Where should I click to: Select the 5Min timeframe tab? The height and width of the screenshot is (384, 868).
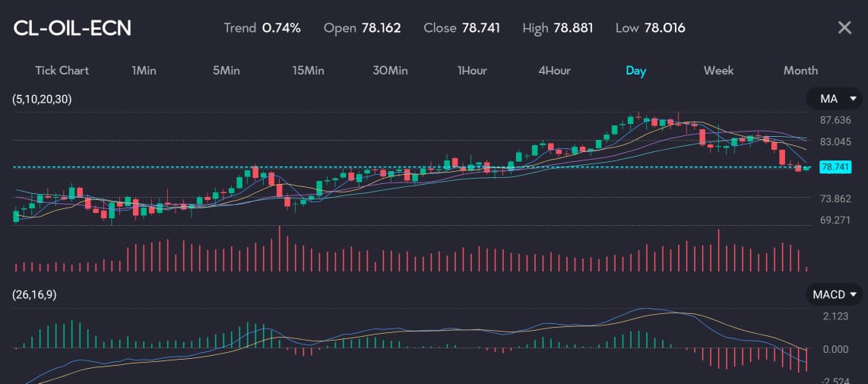[x=226, y=71]
